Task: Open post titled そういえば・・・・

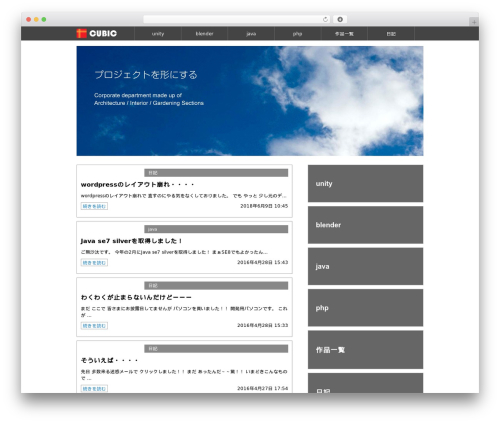Action: pyautogui.click(x=109, y=360)
